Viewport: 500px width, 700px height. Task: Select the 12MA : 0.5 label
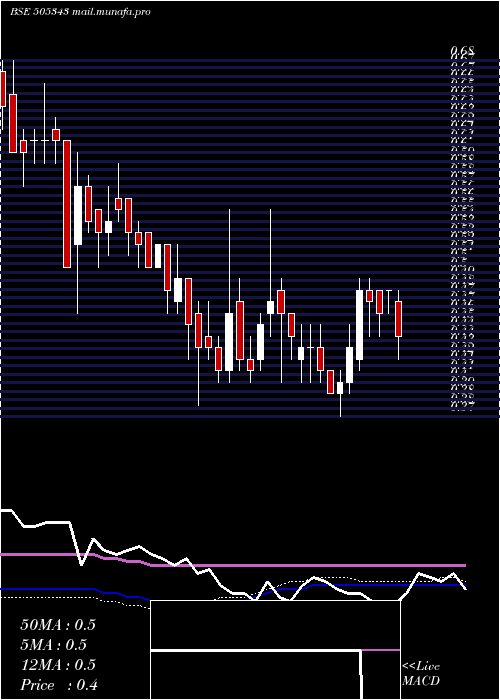click(58, 665)
